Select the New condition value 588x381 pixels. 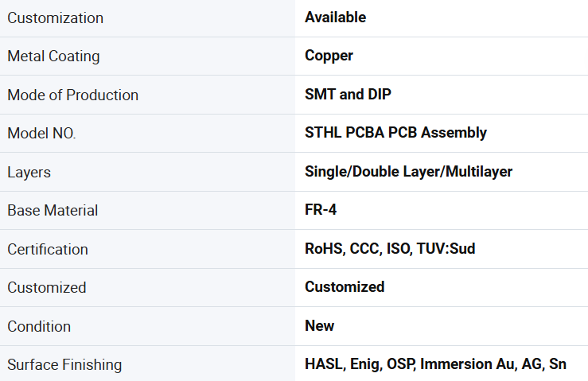pos(320,326)
